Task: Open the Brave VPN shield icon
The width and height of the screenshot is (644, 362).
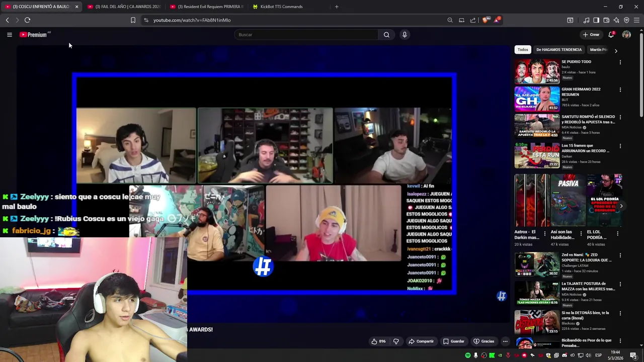Action: coord(626,20)
